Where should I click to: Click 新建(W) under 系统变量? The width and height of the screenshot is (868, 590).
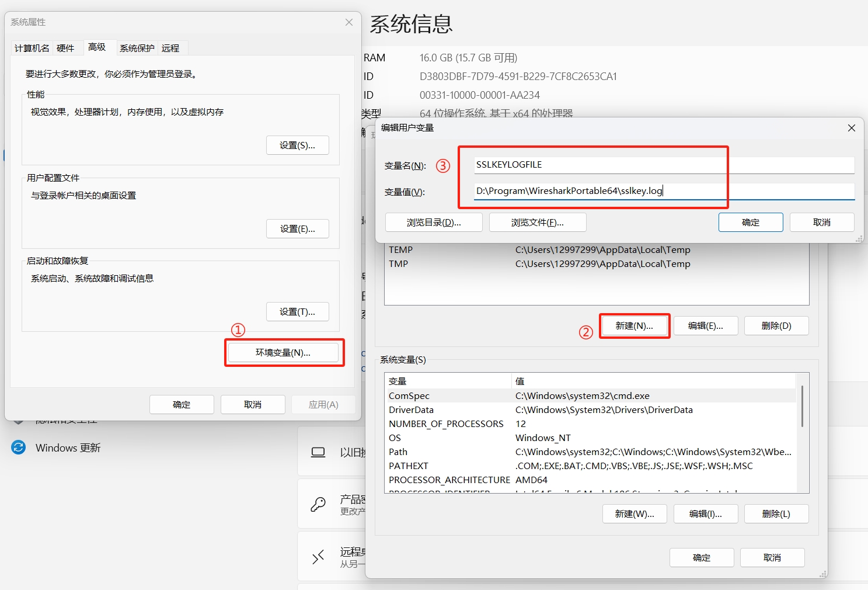point(635,513)
